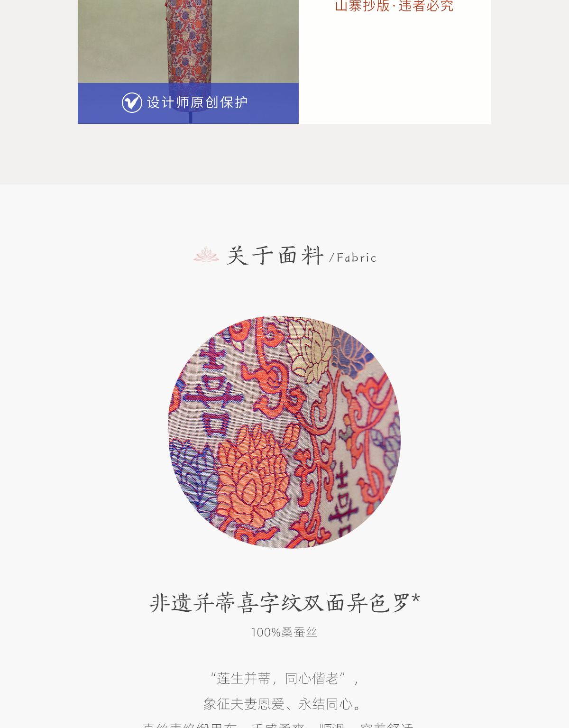Click the red 山寨抄版·违者必究 warning text
The width and height of the screenshot is (569, 728).
pos(394,6)
